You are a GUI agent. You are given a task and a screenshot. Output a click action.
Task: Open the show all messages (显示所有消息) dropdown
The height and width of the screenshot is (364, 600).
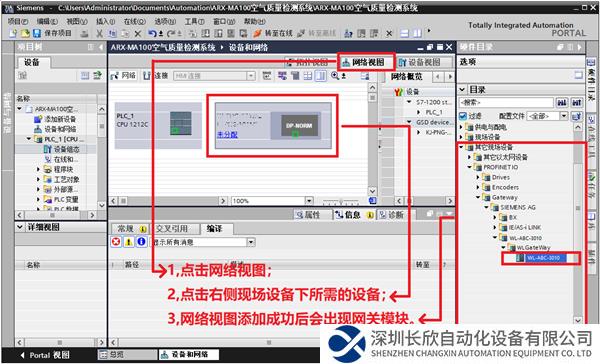(251, 242)
